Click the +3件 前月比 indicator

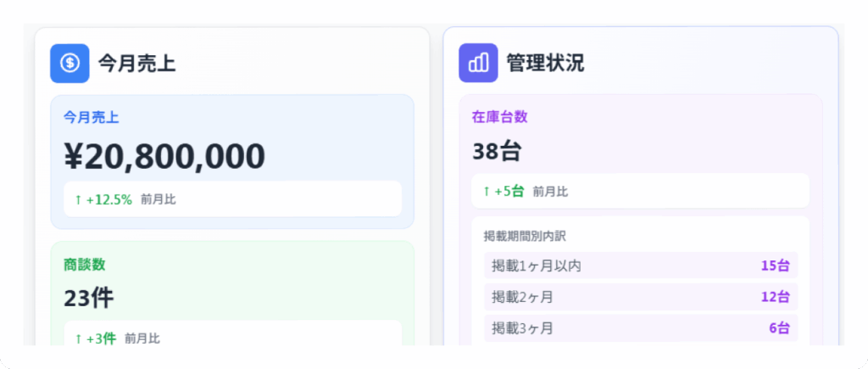(117, 338)
